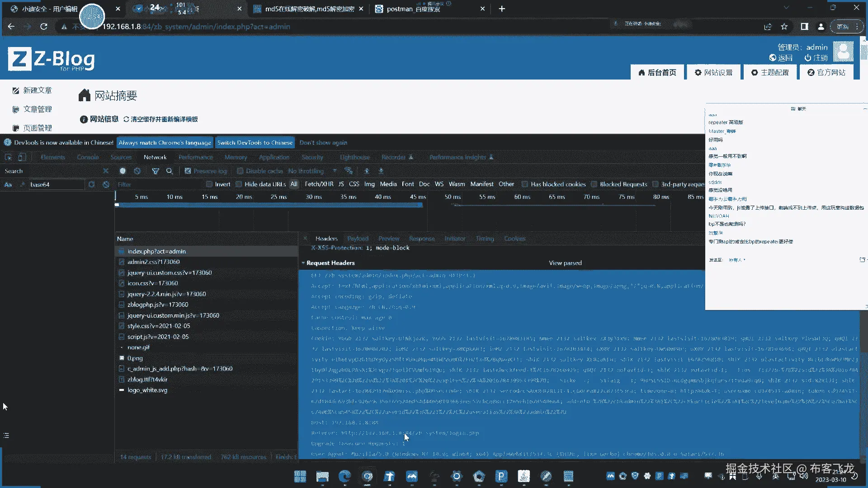This screenshot has width=868, height=488.
Task: Click Switch DevTools to Chinese button
Action: (x=255, y=143)
